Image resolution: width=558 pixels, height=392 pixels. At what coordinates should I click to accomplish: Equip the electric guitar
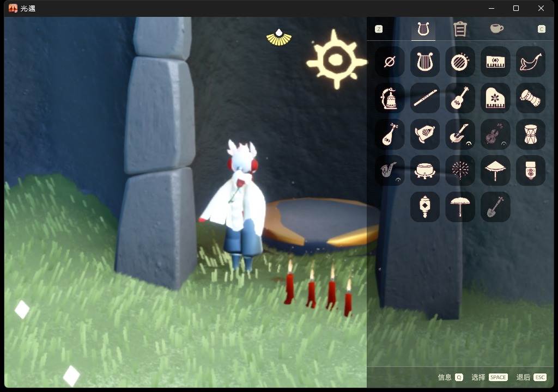coord(460,134)
